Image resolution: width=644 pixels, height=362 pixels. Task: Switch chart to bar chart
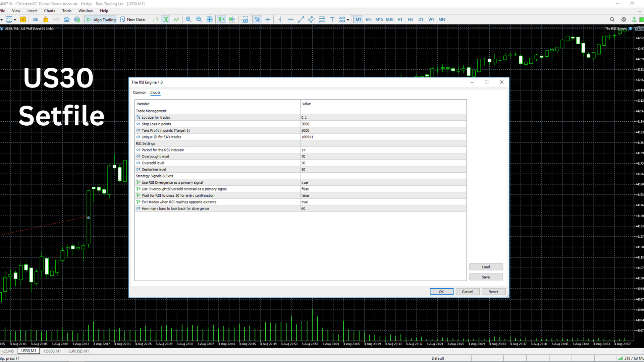155,19
